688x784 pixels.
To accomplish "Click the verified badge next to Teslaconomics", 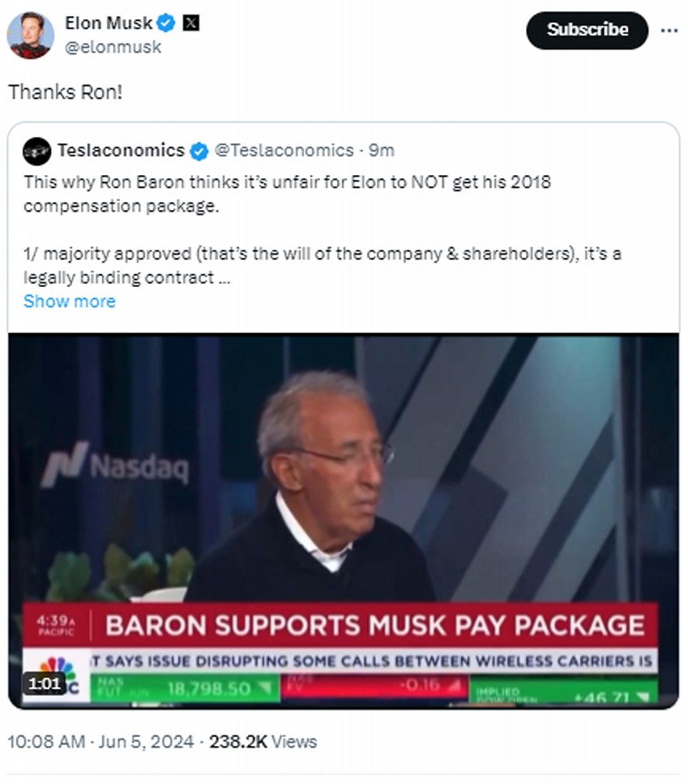I will [199, 151].
